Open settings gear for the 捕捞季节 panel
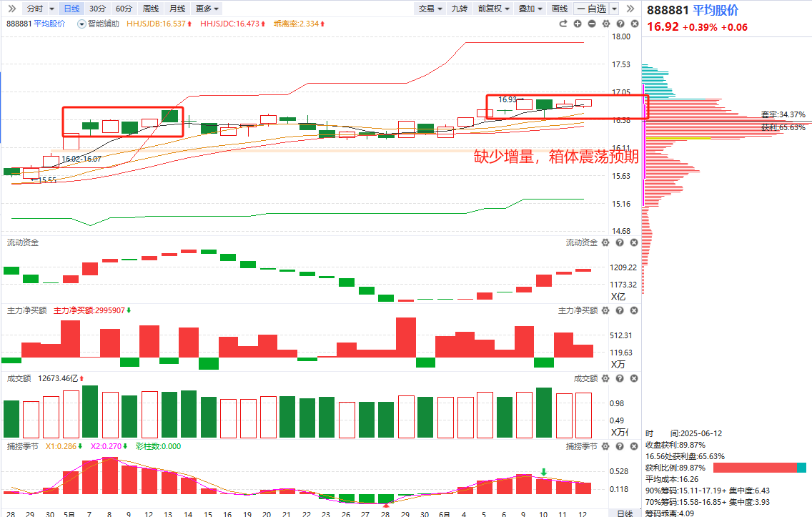Viewport: 812px width, 517px height. [x=605, y=446]
